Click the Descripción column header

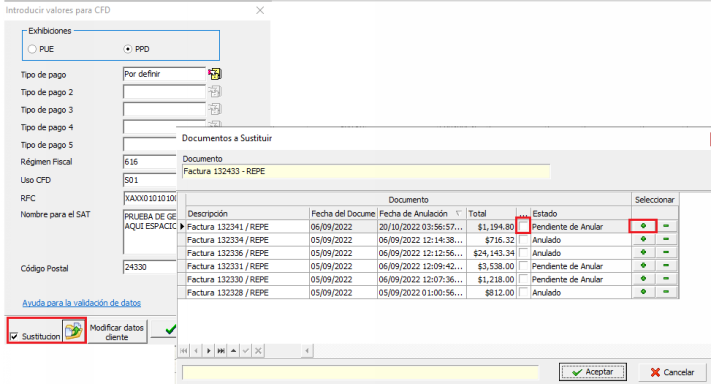pos(247,213)
